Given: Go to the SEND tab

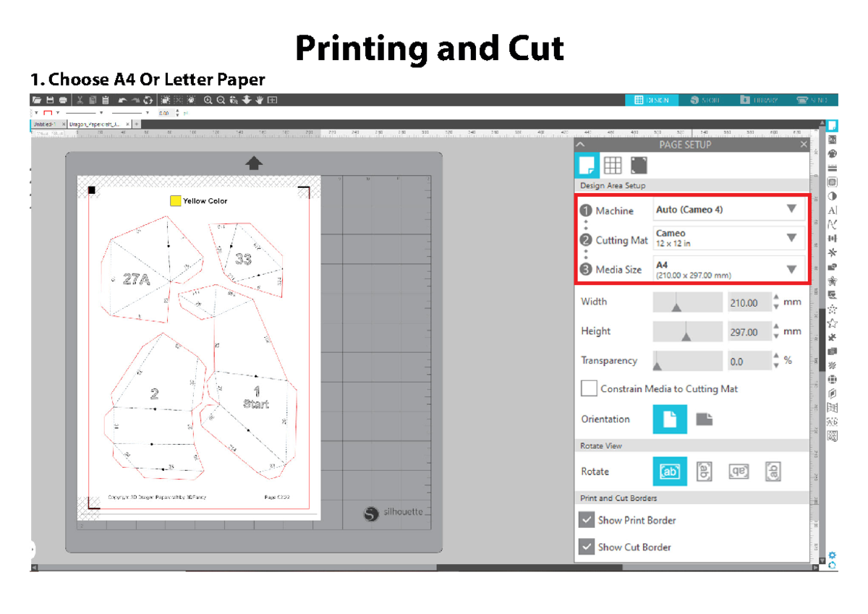Looking at the screenshot, I should [x=812, y=100].
